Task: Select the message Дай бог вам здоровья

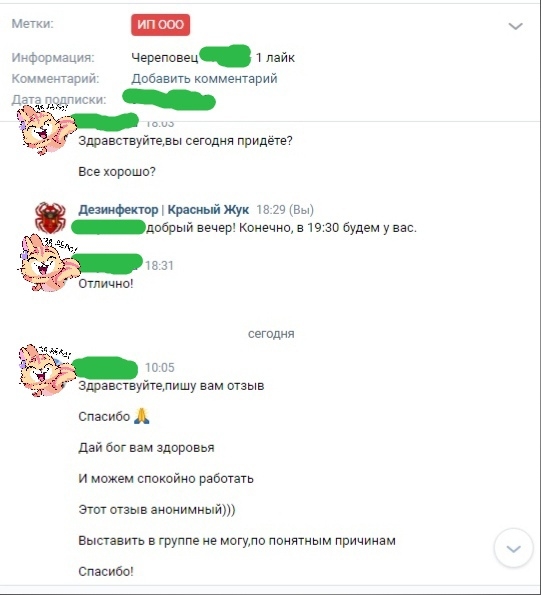Action: 146,447
